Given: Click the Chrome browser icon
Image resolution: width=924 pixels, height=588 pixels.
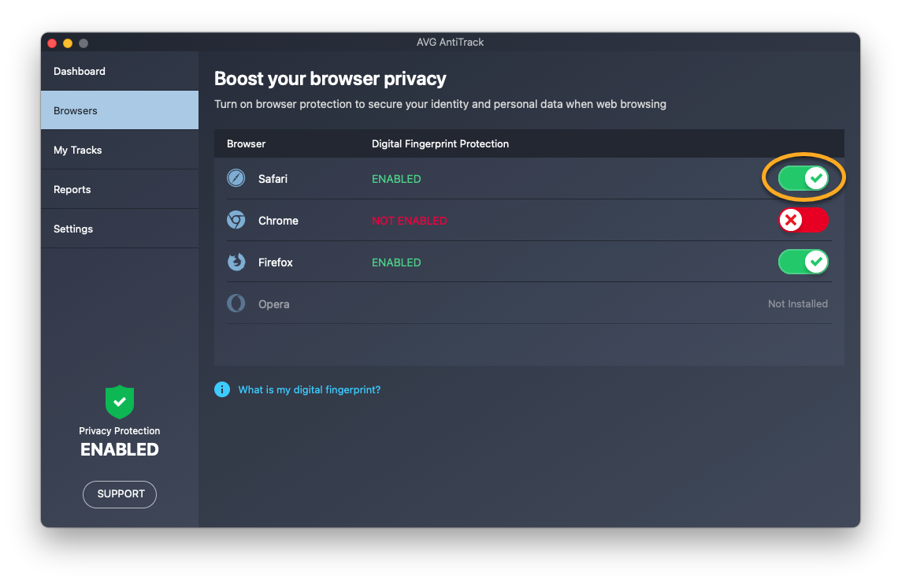Looking at the screenshot, I should click(x=236, y=221).
